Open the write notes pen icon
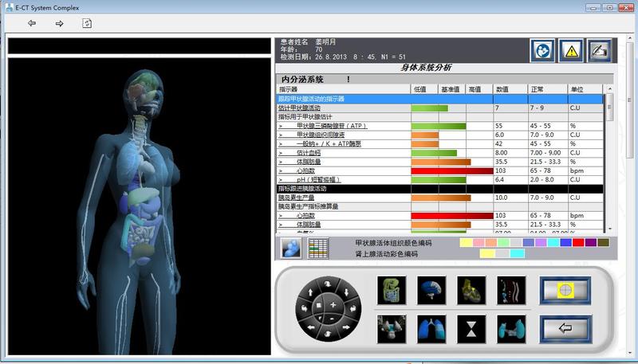Screen dimensions: 638x364 tap(599, 50)
